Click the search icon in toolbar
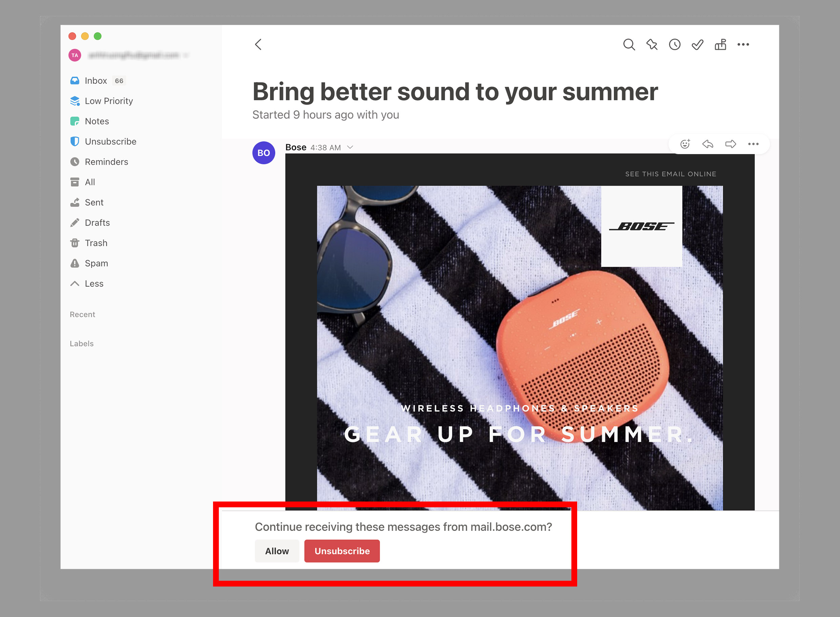 pyautogui.click(x=631, y=44)
